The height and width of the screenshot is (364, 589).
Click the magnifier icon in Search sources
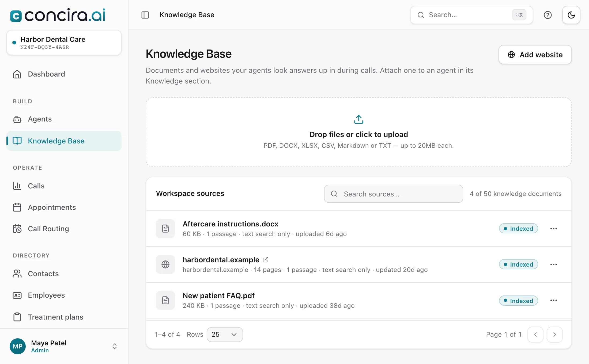click(334, 194)
